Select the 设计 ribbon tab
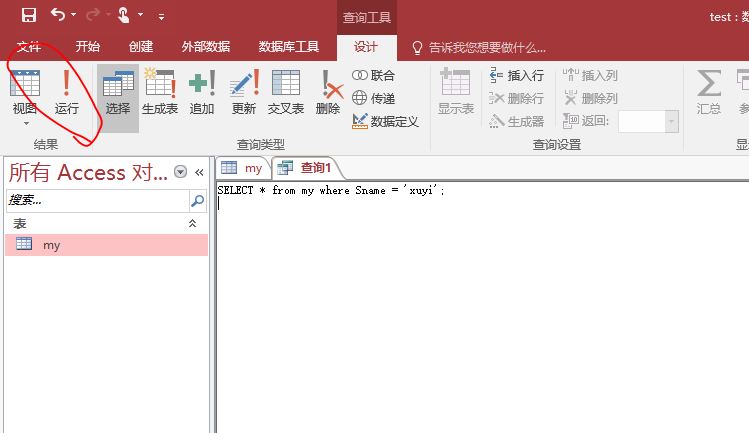This screenshot has width=749, height=433. (366, 47)
